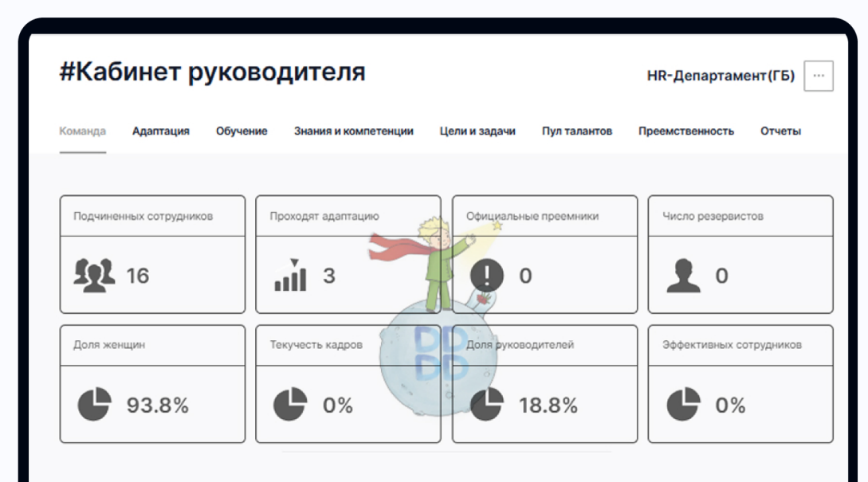The image size is (868, 482).
Task: Open the Преемственность tab
Action: [x=686, y=131]
